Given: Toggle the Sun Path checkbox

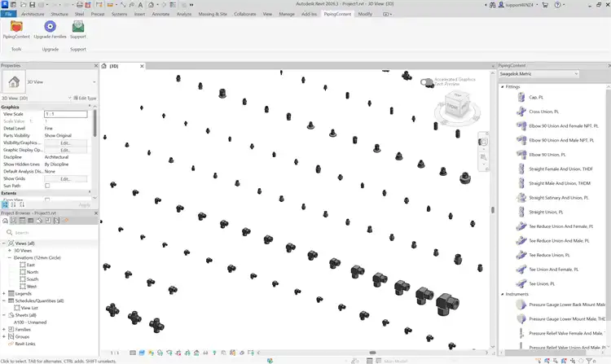Looking at the screenshot, I should pyautogui.click(x=47, y=186).
